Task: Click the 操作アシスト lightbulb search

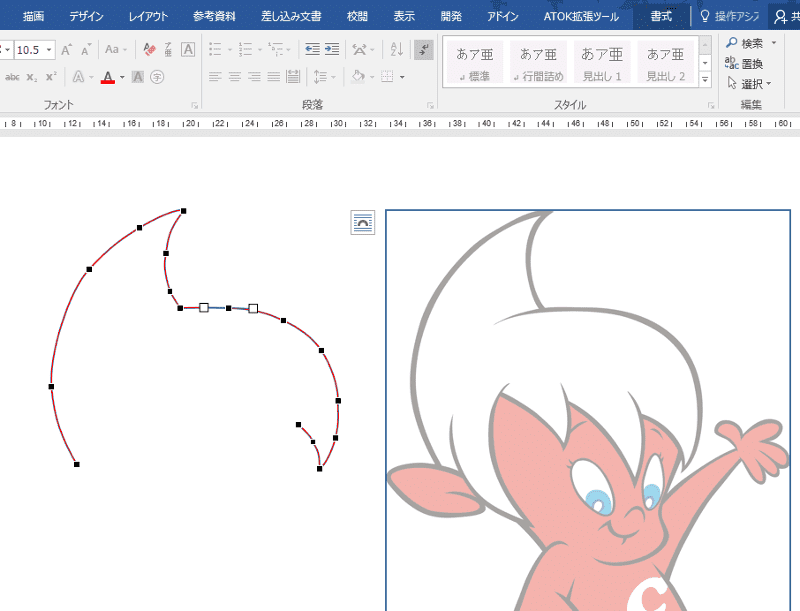Action: (729, 16)
